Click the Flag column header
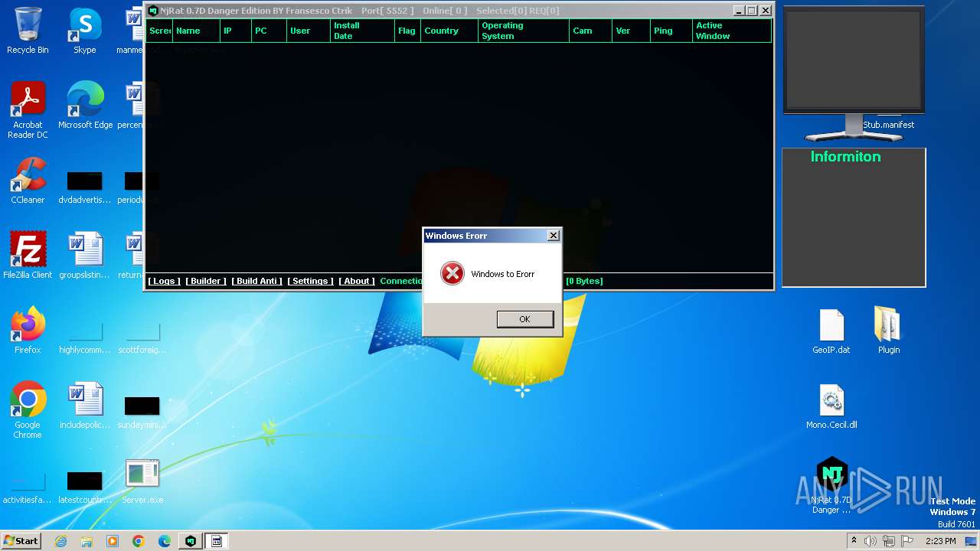The width and height of the screenshot is (980, 551). coord(407,31)
